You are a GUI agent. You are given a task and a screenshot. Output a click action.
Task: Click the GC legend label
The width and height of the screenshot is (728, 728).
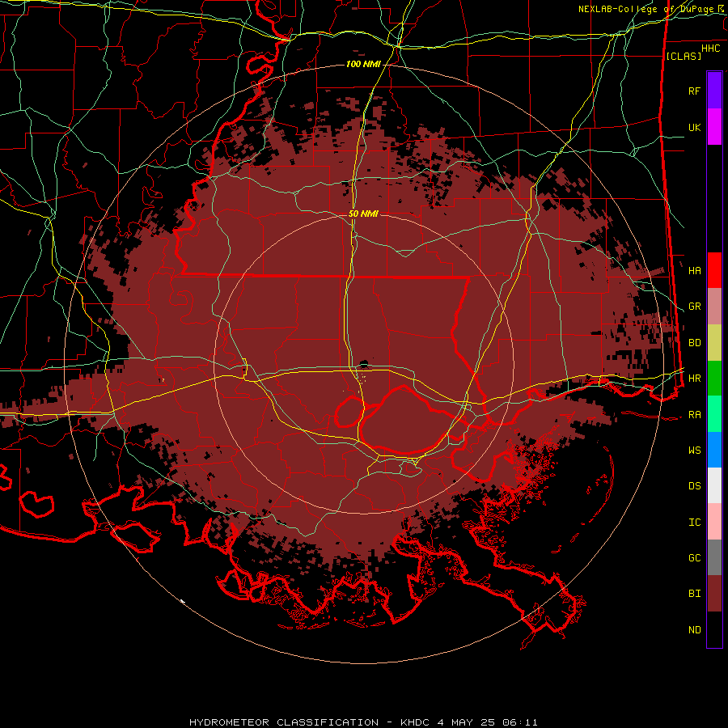click(694, 558)
